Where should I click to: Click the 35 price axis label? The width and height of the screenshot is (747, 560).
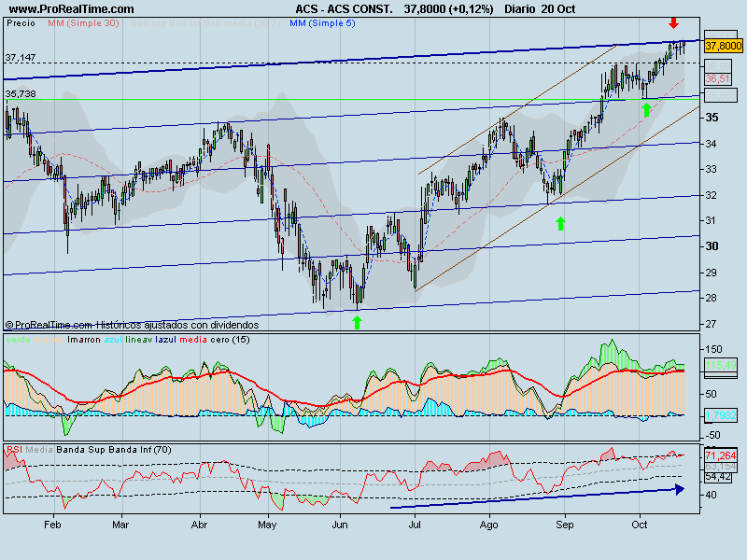click(x=712, y=118)
